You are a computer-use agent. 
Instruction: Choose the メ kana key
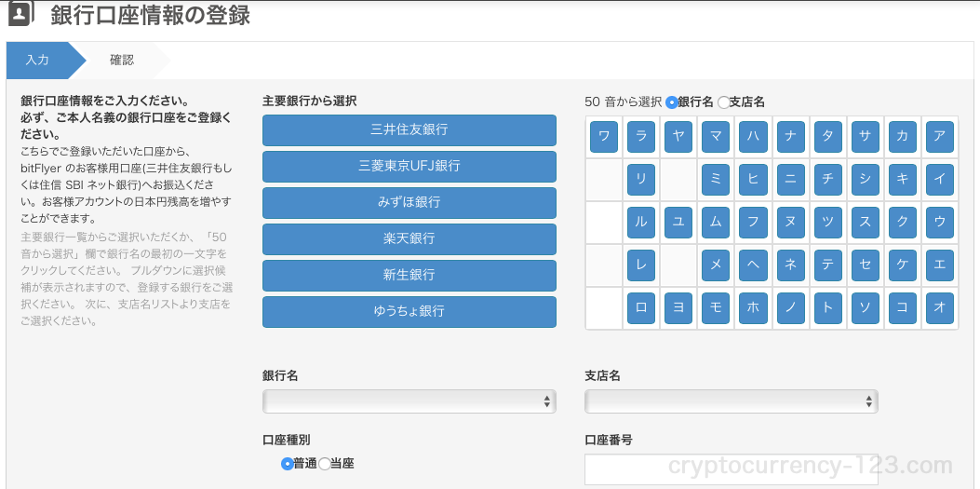tap(716, 265)
